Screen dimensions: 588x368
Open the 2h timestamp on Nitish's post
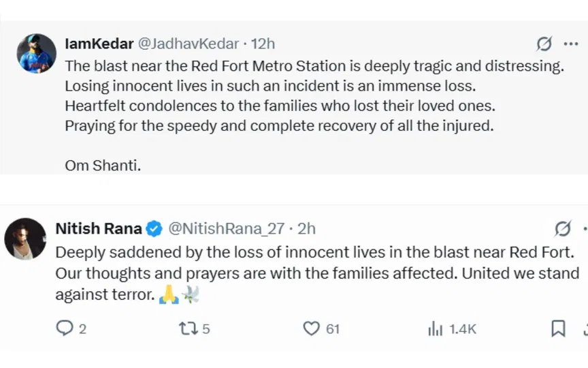[306, 229]
